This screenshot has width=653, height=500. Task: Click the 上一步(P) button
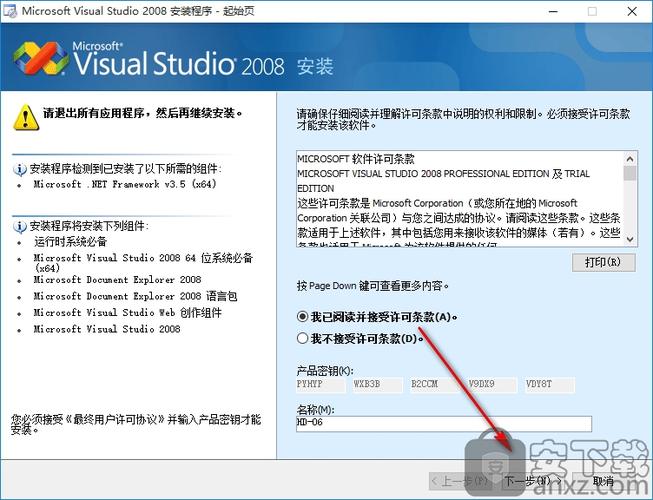click(x=460, y=481)
